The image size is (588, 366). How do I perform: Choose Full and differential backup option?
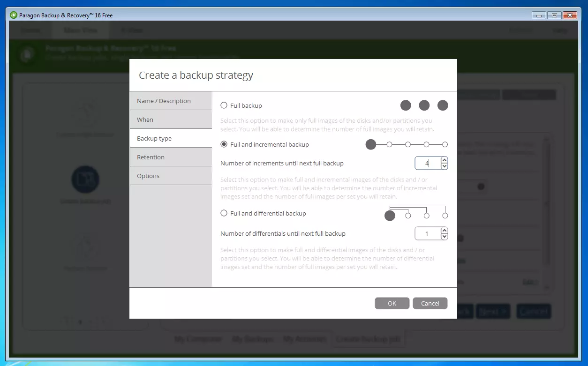point(224,213)
